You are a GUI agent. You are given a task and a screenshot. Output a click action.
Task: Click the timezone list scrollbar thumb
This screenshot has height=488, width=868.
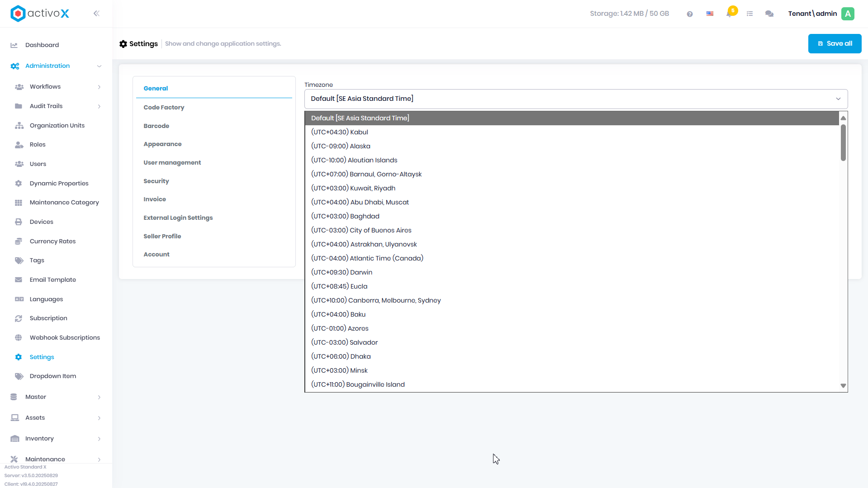[843, 142]
